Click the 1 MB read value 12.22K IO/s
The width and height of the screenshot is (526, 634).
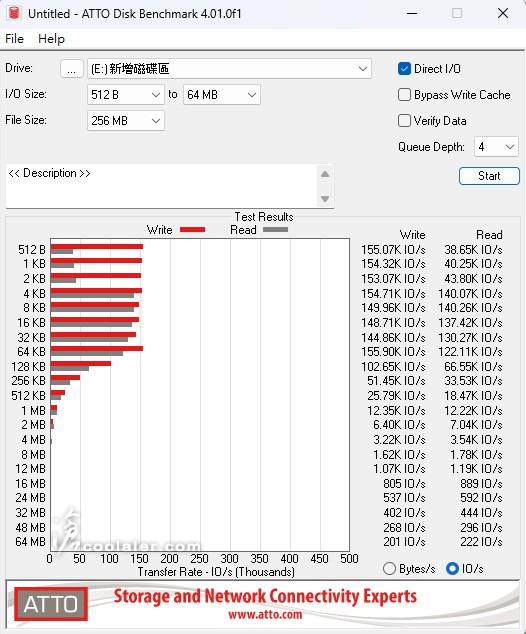[473, 411]
